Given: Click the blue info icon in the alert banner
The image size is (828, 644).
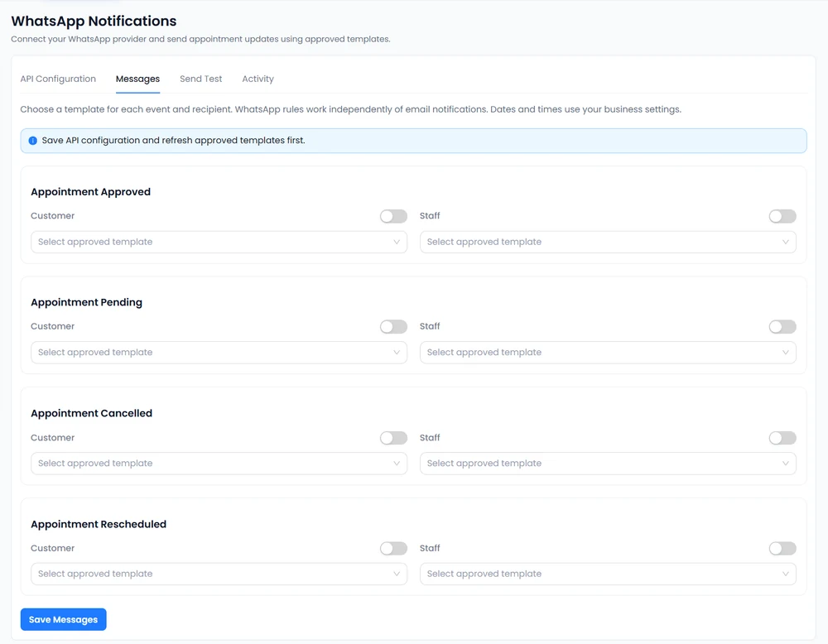Looking at the screenshot, I should pyautogui.click(x=33, y=141).
